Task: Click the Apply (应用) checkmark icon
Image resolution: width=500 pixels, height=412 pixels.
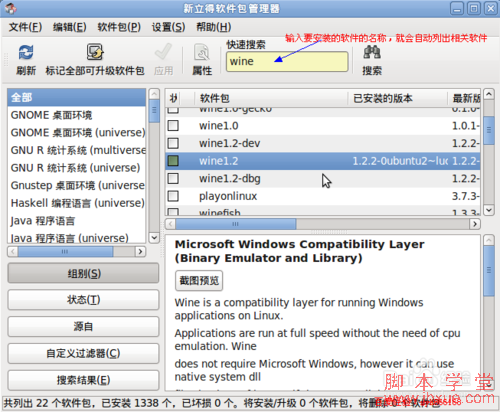Action: [163, 52]
